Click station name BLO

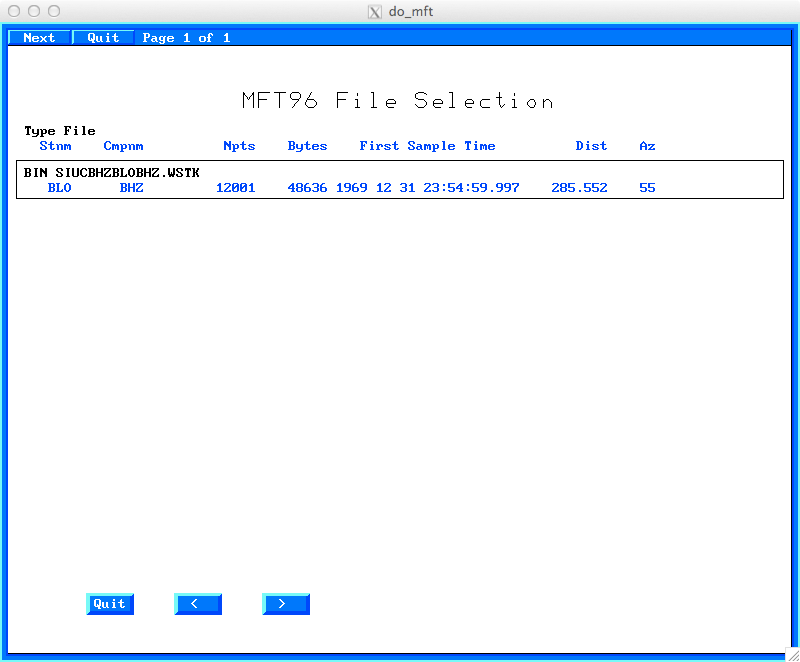click(59, 188)
